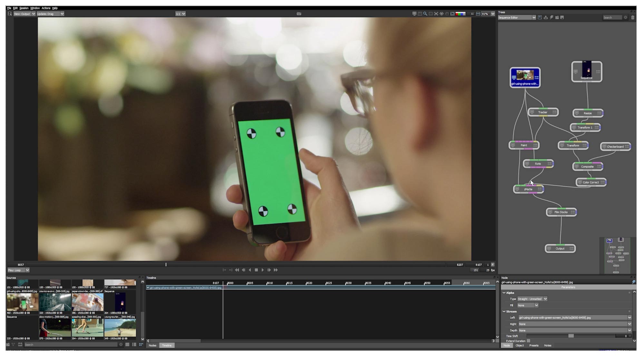The width and height of the screenshot is (644, 357).
Task: Jump to the last frame
Action: [x=276, y=270]
